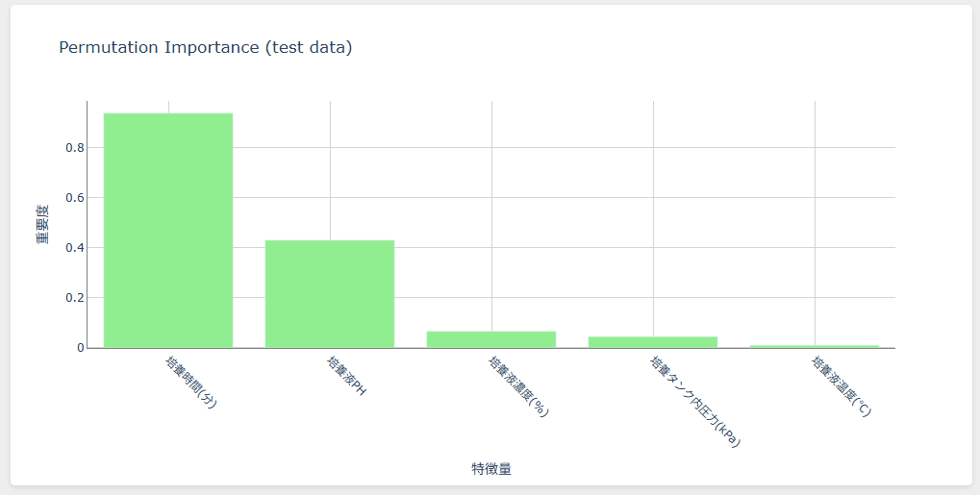The height and width of the screenshot is (495, 980).
Task: Select the 培養液PH bar in chart
Action: (330, 293)
